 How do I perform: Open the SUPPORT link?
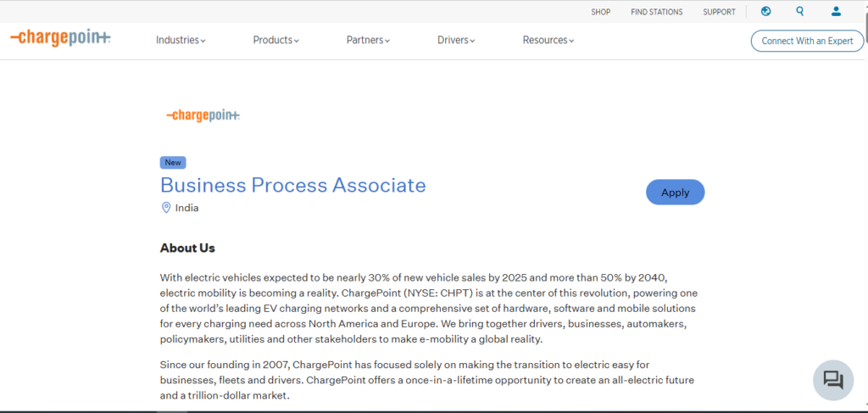click(719, 12)
